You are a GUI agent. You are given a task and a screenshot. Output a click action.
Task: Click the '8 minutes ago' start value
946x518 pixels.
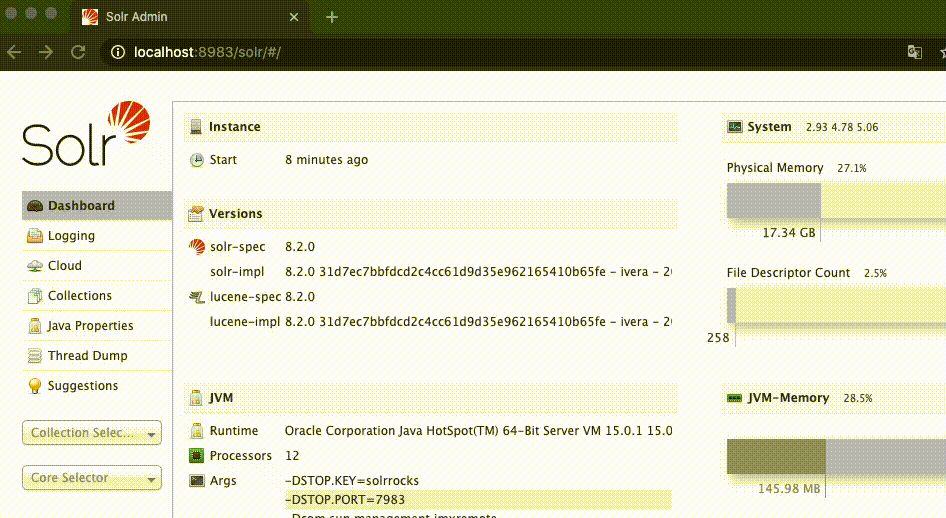[326, 160]
